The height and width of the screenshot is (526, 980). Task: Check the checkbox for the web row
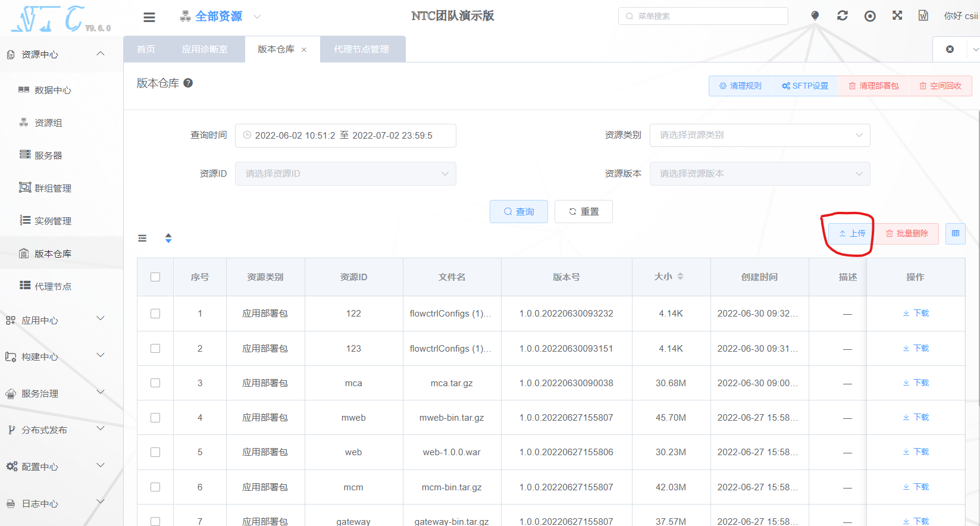155,452
